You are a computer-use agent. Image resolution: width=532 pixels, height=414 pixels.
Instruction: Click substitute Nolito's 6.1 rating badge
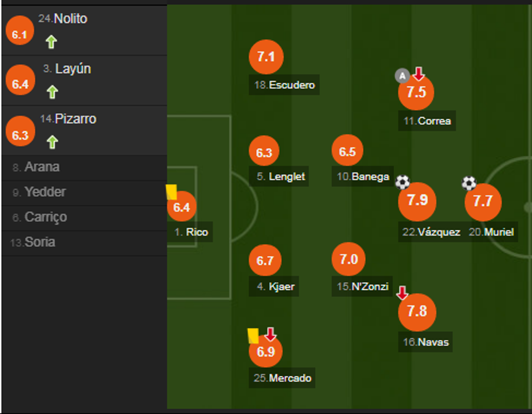click(x=20, y=35)
